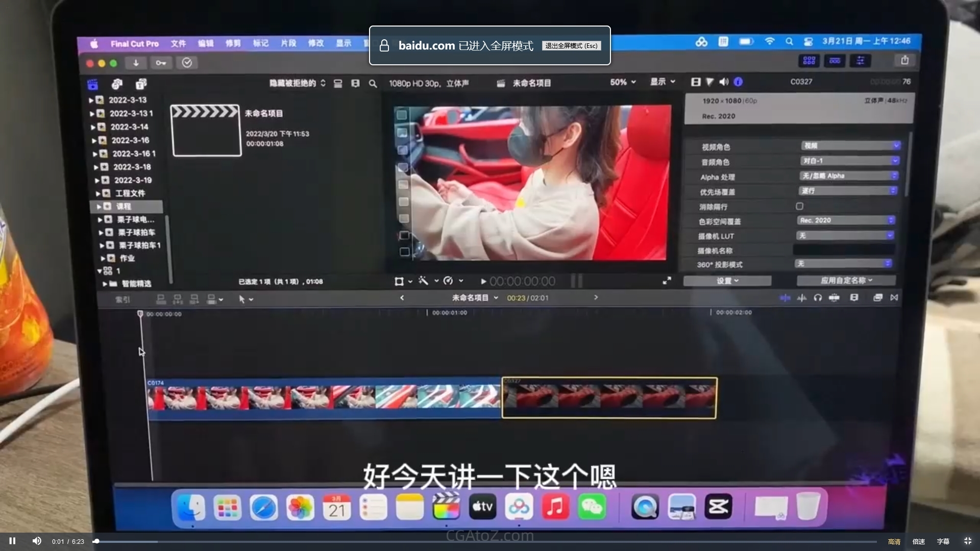Viewport: 980px width, 551px height.
Task: Open the 标记 menu
Action: tap(260, 43)
